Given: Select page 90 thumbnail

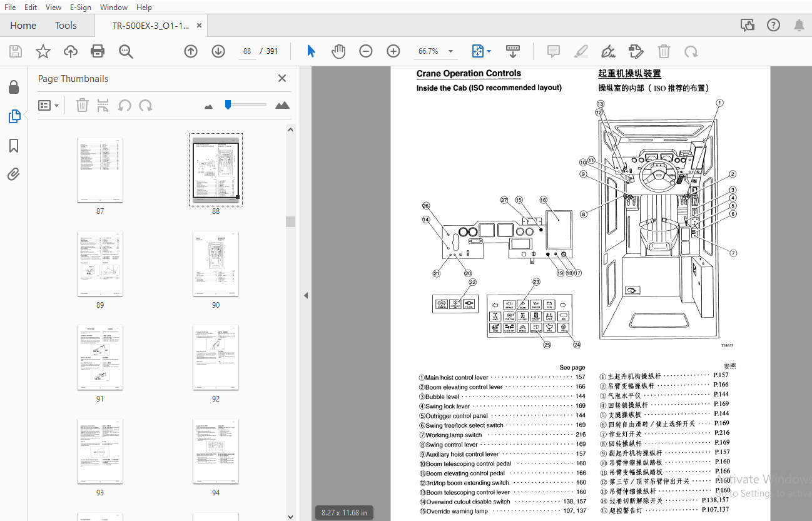Looking at the screenshot, I should point(216,264).
